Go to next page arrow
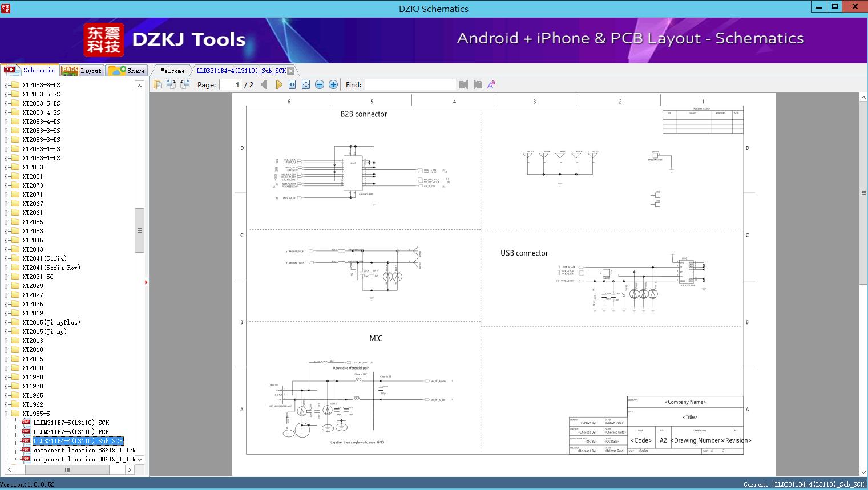The image size is (868, 490). click(x=278, y=84)
